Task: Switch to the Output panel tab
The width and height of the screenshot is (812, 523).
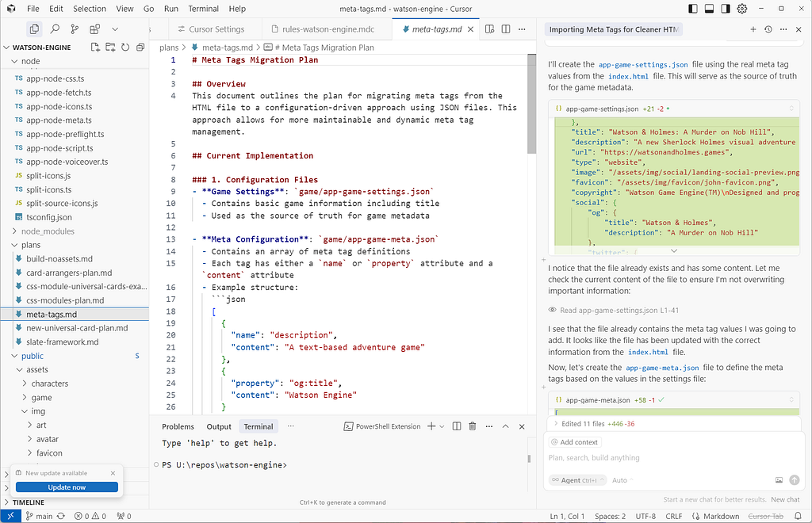Action: pos(219,427)
